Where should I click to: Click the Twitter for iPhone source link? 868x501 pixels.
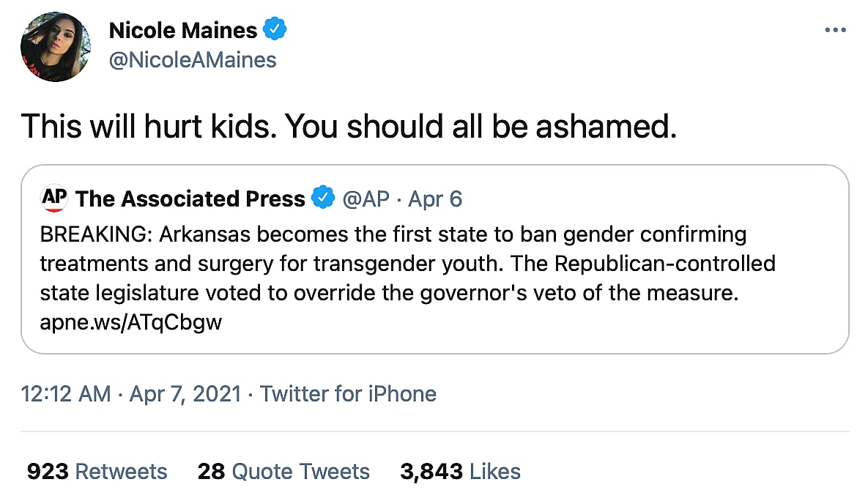click(348, 393)
